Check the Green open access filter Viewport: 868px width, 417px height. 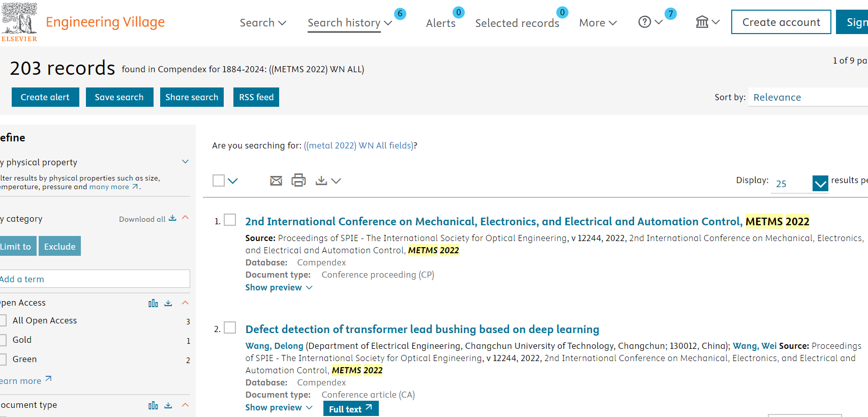click(3, 359)
